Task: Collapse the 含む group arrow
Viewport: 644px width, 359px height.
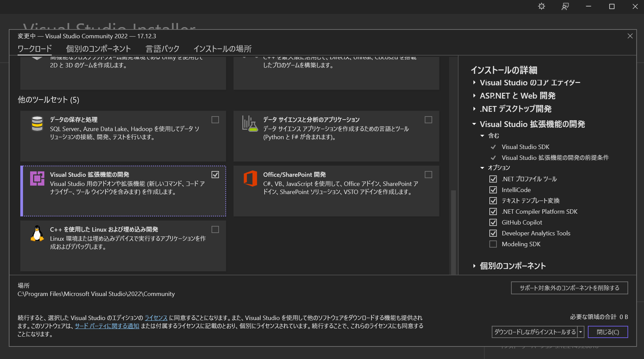Action: click(x=482, y=136)
